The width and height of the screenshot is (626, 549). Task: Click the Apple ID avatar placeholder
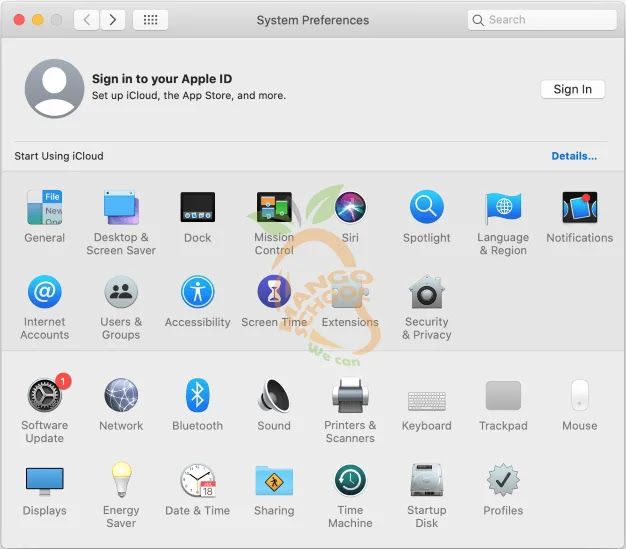54,89
